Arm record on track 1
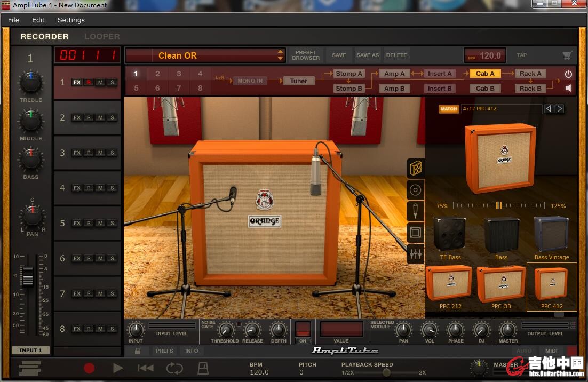The width and height of the screenshot is (588, 382). (x=89, y=83)
